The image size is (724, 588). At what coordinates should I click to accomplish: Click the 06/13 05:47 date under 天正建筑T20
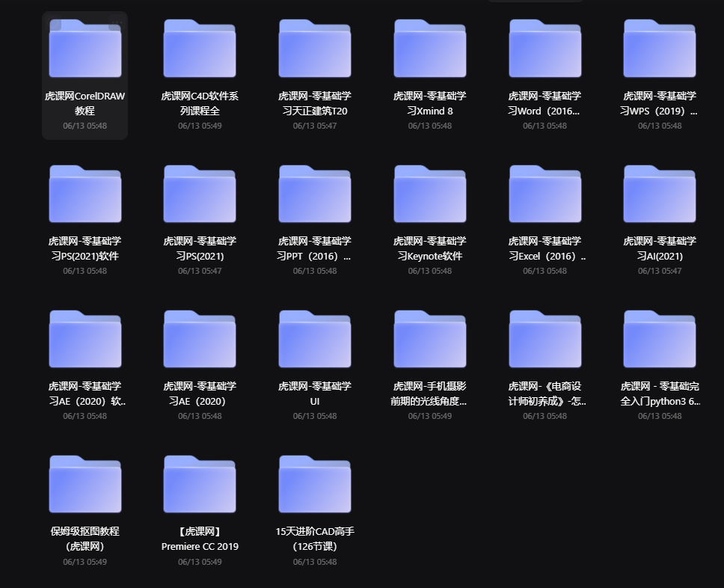[315, 126]
